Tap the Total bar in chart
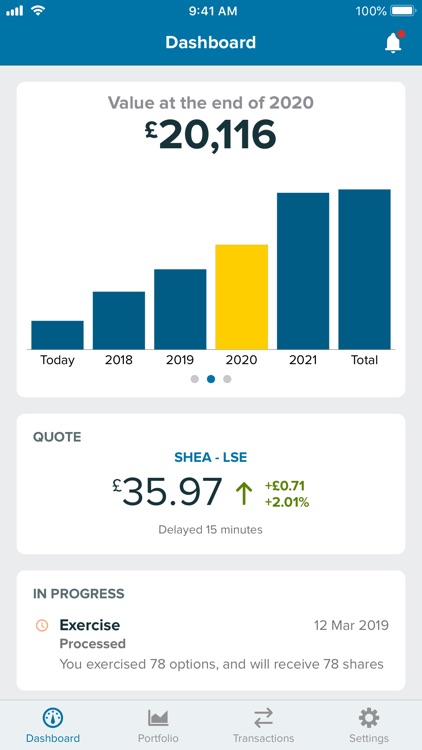422x750 pixels. (365, 269)
